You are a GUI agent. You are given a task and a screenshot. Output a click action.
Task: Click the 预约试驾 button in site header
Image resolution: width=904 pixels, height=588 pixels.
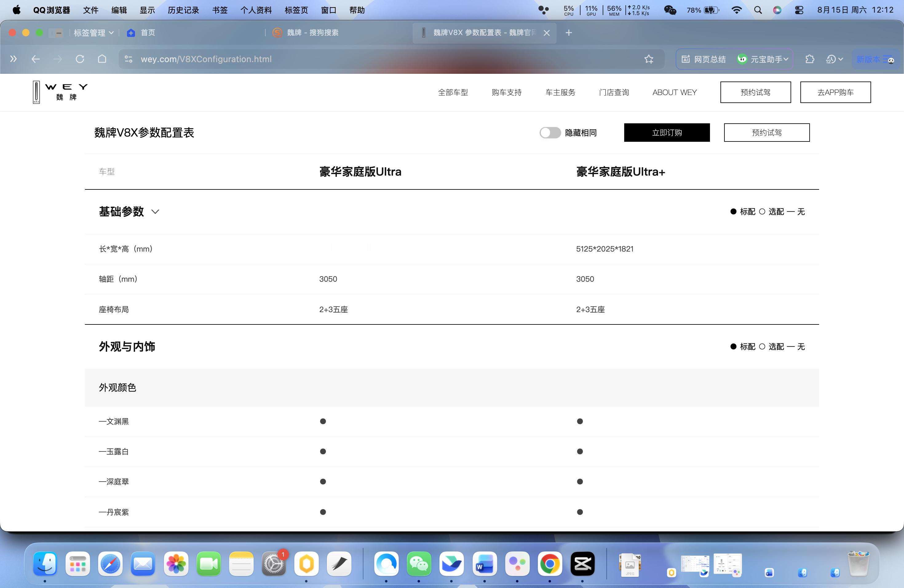(x=755, y=92)
